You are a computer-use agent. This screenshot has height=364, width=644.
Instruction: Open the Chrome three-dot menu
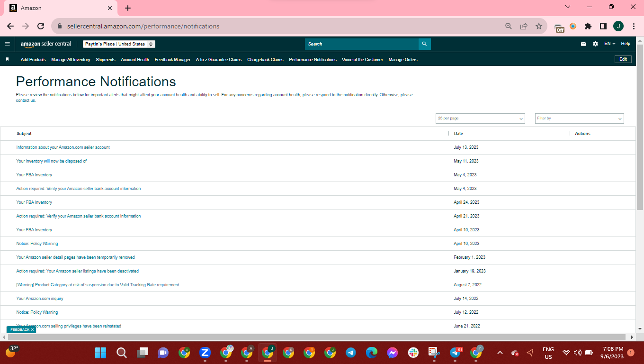(x=634, y=27)
